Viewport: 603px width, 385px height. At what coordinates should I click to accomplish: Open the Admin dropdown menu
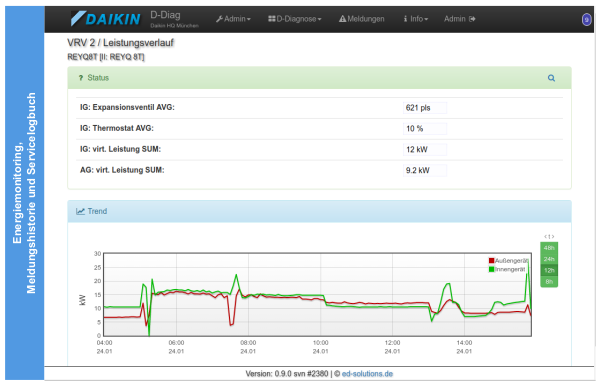[x=233, y=19]
